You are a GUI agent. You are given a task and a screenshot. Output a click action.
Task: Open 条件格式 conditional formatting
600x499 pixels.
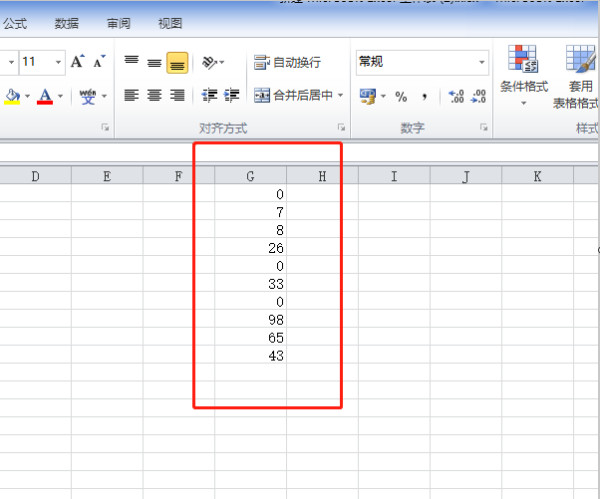524,77
